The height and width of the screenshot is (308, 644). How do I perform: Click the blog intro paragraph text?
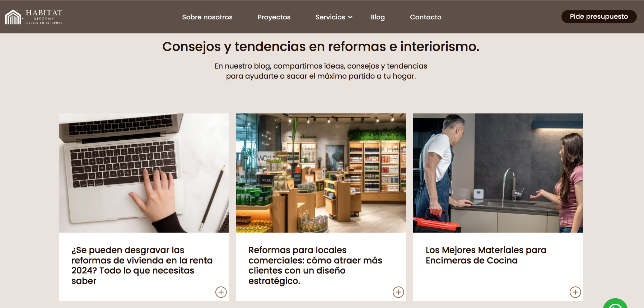pos(321,71)
